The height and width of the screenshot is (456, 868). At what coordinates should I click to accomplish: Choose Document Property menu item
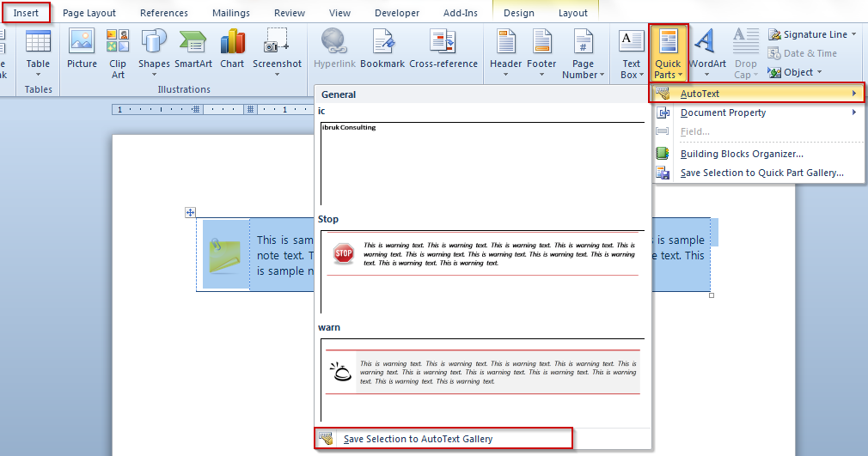pyautogui.click(x=757, y=112)
